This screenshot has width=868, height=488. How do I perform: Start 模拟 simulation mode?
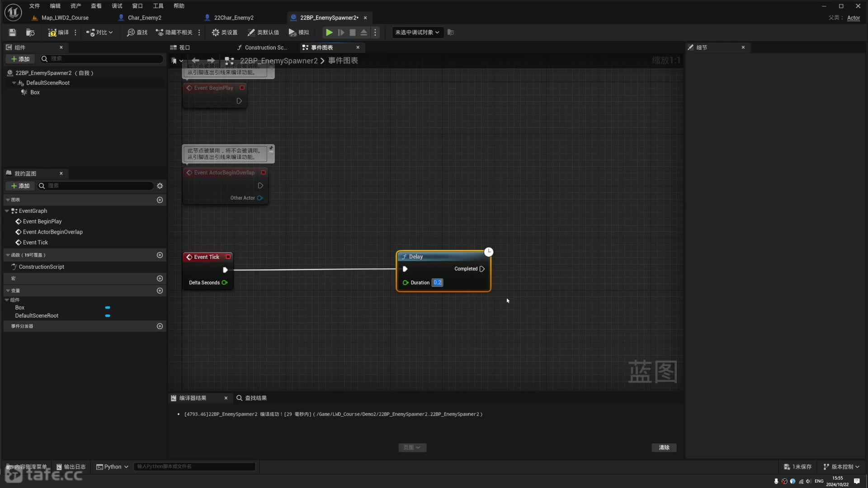pos(299,32)
